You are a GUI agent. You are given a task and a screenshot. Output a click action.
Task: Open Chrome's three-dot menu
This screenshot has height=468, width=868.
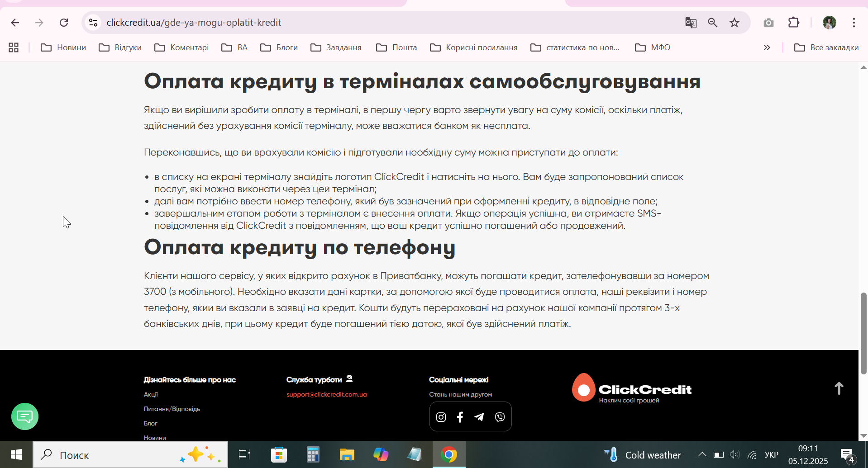click(x=854, y=23)
